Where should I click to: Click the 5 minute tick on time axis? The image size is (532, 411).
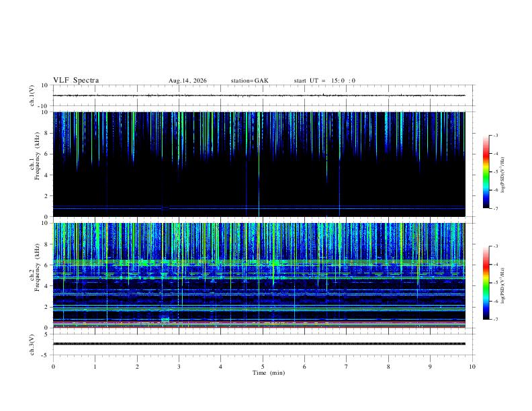click(x=263, y=367)
